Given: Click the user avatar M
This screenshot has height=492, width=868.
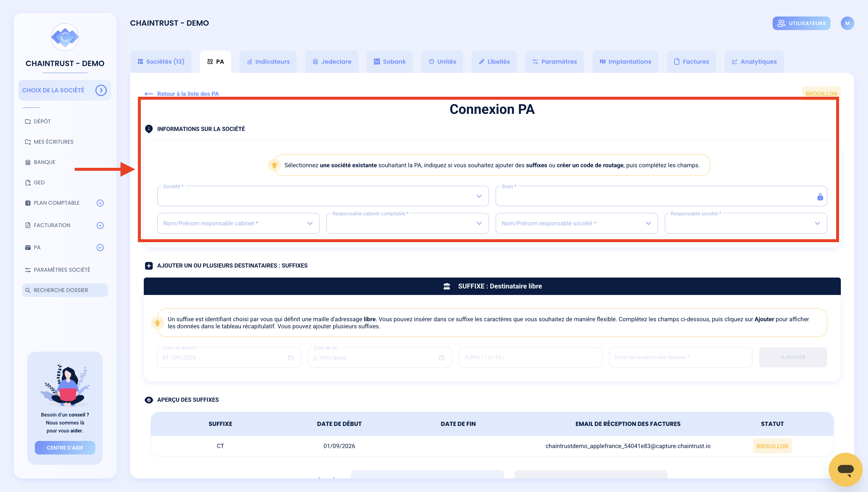Looking at the screenshot, I should 847,23.
